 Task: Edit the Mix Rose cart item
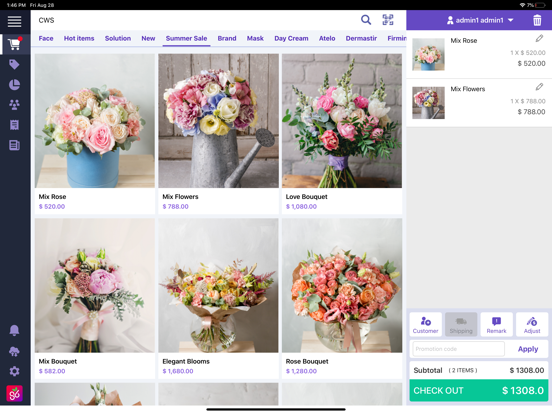[x=539, y=38]
